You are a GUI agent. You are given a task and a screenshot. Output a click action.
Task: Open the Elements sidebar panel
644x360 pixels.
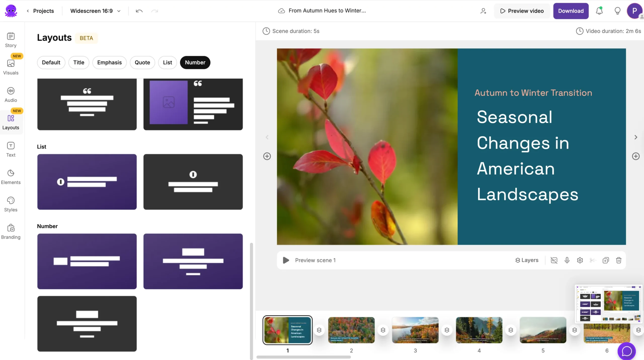tap(11, 177)
